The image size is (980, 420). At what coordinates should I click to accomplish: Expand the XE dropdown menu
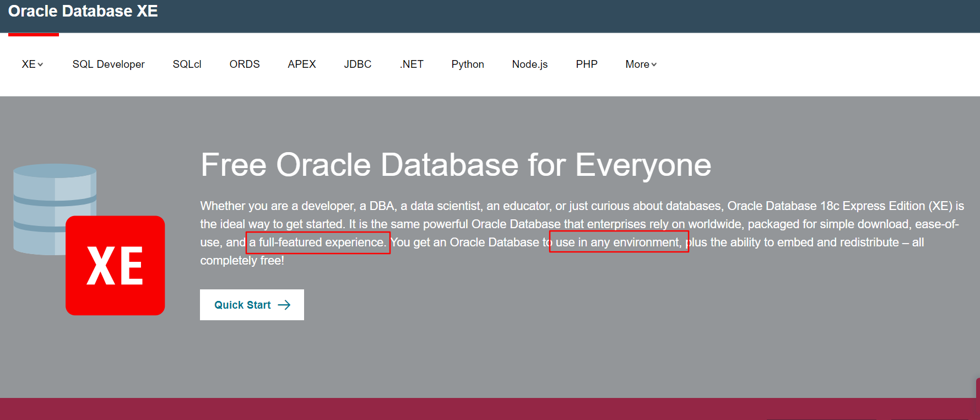click(x=33, y=64)
